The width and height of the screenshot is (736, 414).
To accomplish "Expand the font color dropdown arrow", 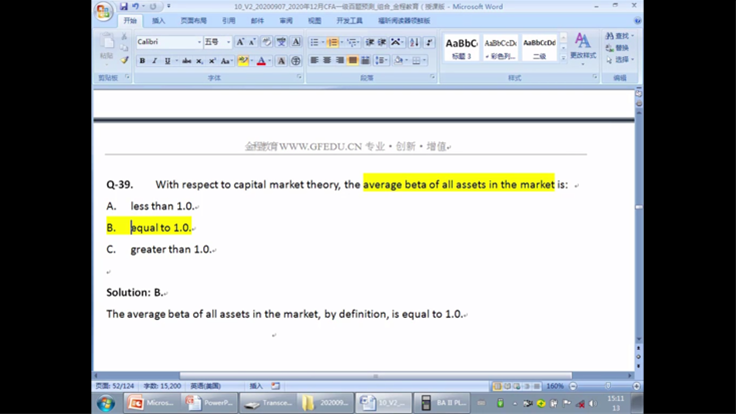I will pos(271,61).
